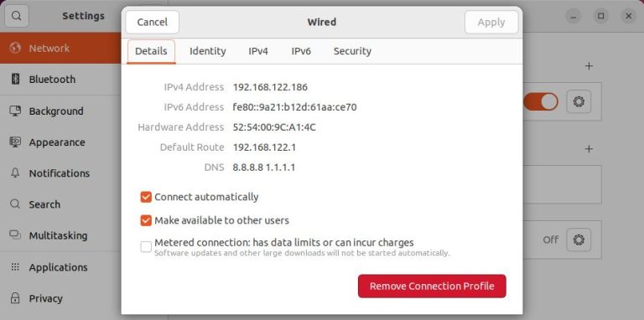
Task: Open the Privacy lock icon entry
Action: (16, 298)
